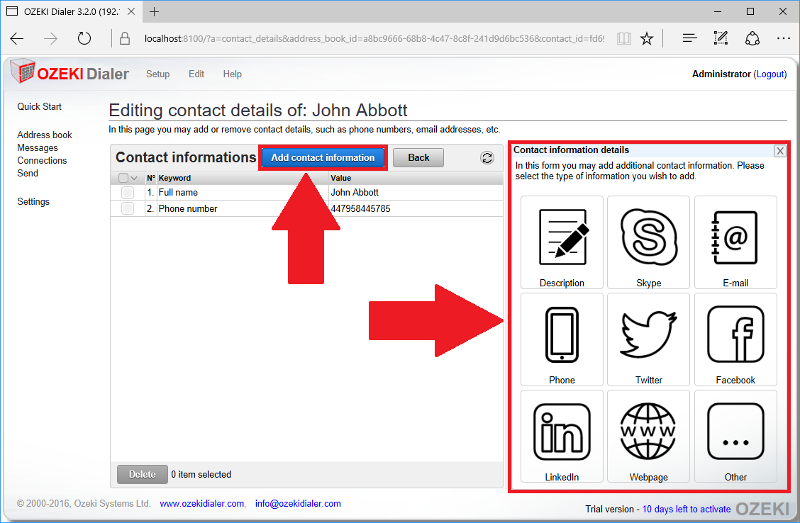The width and height of the screenshot is (800, 523).
Task: Select the Other contact type icon
Action: coord(735,431)
